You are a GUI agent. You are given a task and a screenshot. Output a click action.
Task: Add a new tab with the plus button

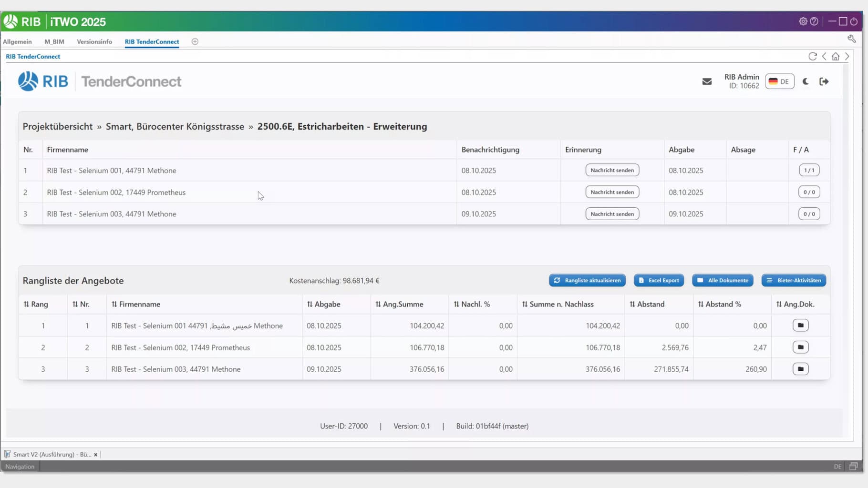[195, 41]
